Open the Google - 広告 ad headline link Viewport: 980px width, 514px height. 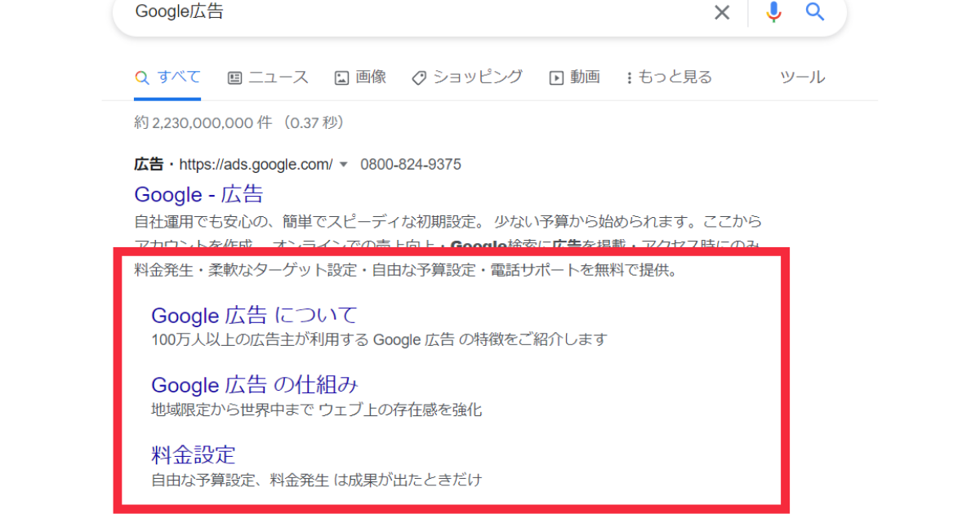tap(198, 195)
